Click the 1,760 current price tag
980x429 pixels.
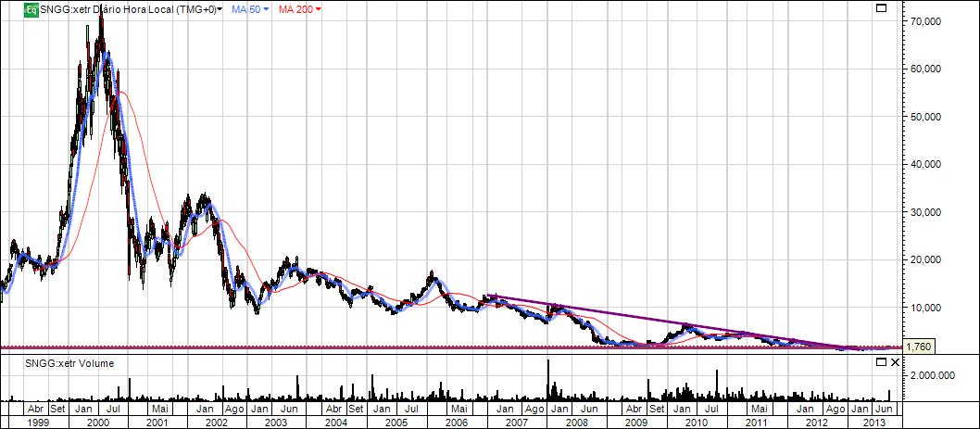click(919, 347)
